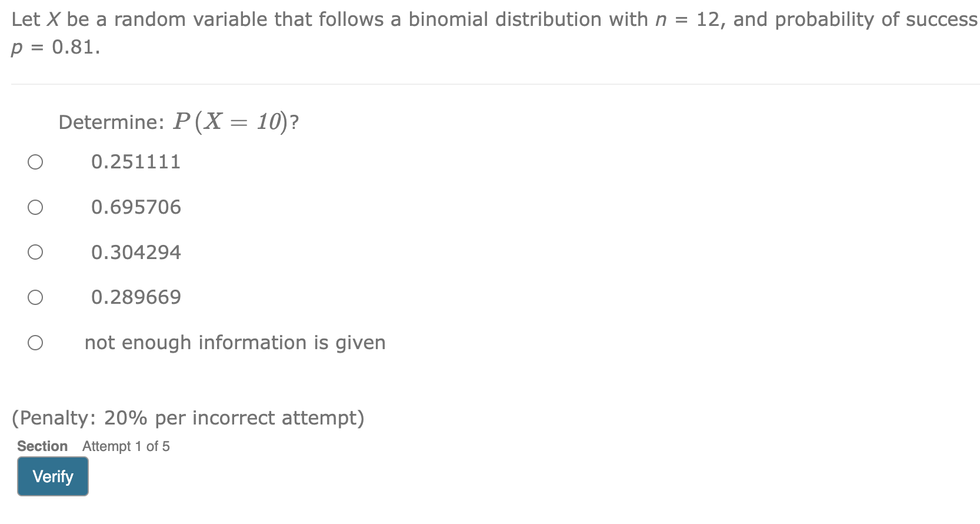Click the binomial distribution problem statement
Screen dimensions: 980x524
[x=412, y=18]
